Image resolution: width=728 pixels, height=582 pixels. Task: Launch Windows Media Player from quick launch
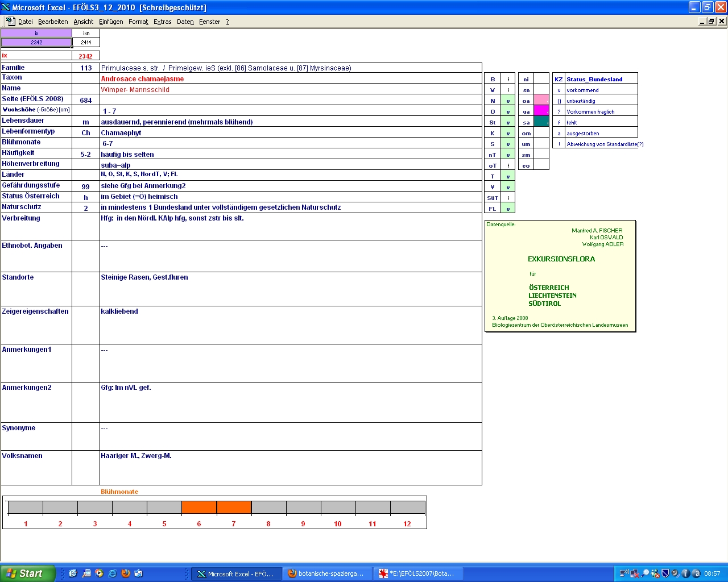tap(99, 573)
